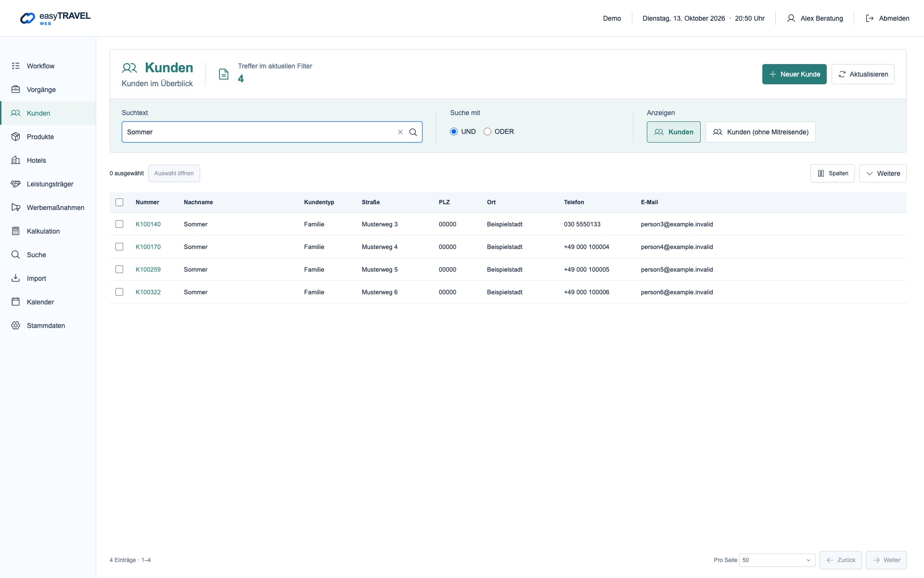Viewport: 924px width, 578px height.
Task: Select the ODER radio button
Action: pos(488,131)
